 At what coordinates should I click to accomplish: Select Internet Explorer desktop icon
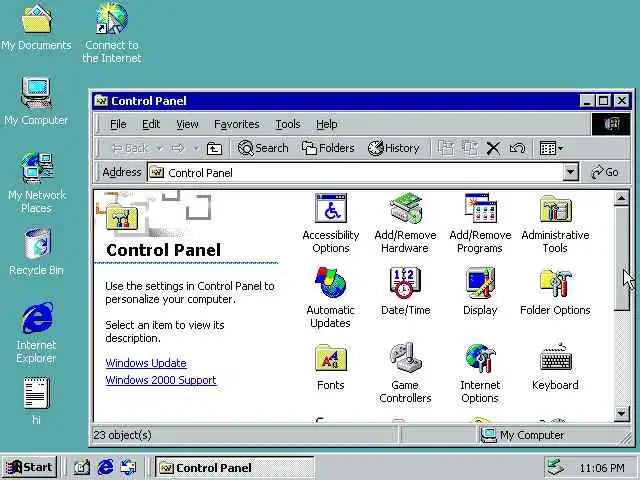[x=36, y=333]
